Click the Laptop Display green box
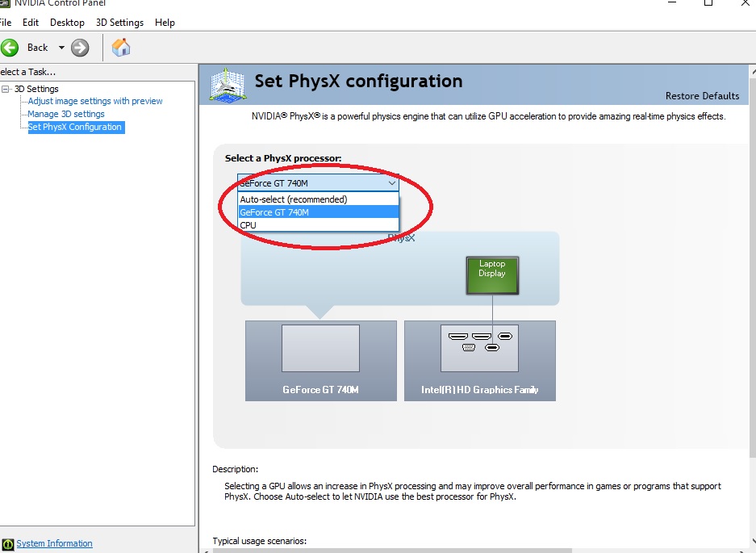This screenshot has height=553, width=756. [x=492, y=275]
